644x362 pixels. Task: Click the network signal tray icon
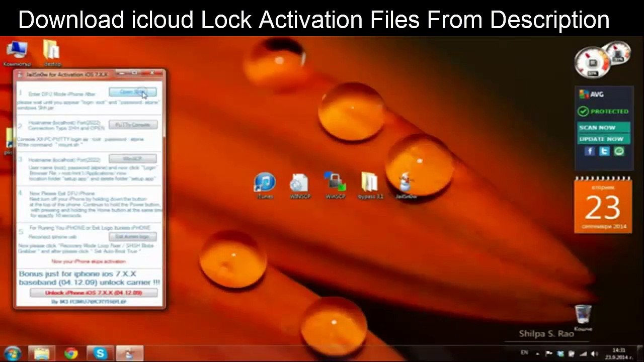[x=583, y=353]
